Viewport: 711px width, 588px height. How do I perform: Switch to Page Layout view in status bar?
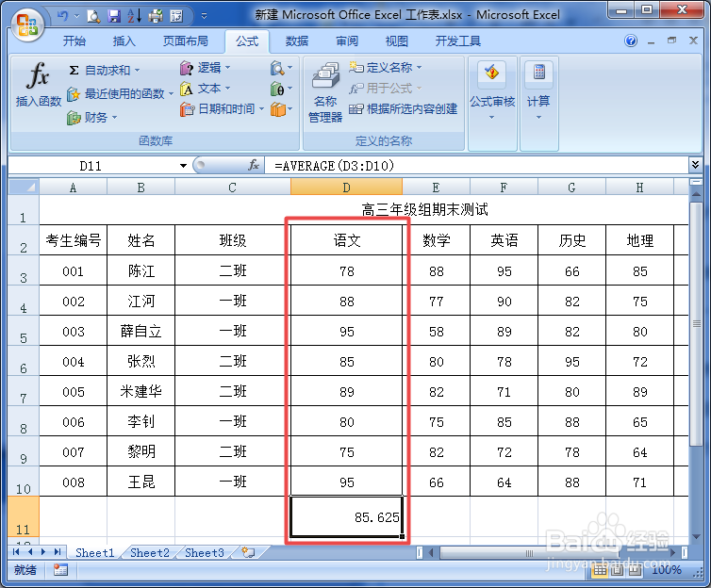[617, 570]
